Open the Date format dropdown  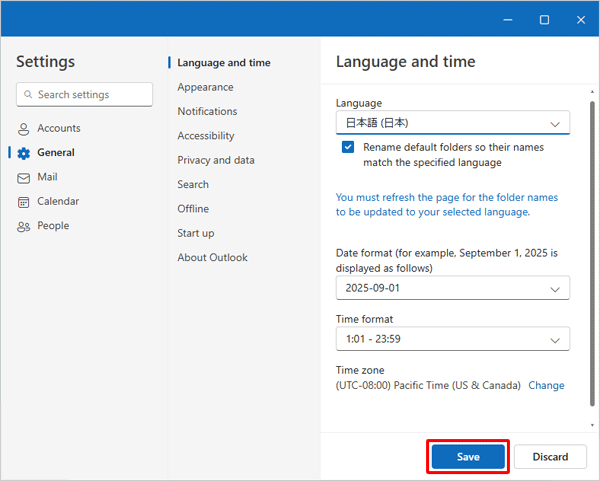pos(453,288)
